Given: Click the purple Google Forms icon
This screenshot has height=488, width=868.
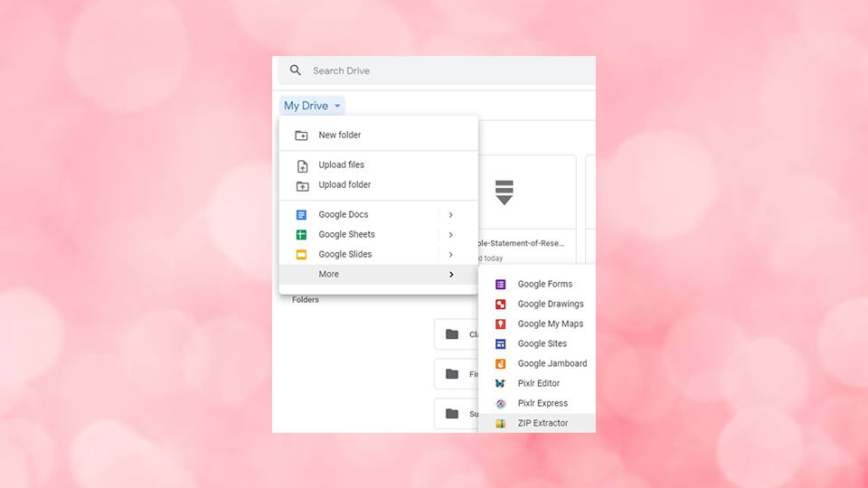Looking at the screenshot, I should tap(500, 285).
